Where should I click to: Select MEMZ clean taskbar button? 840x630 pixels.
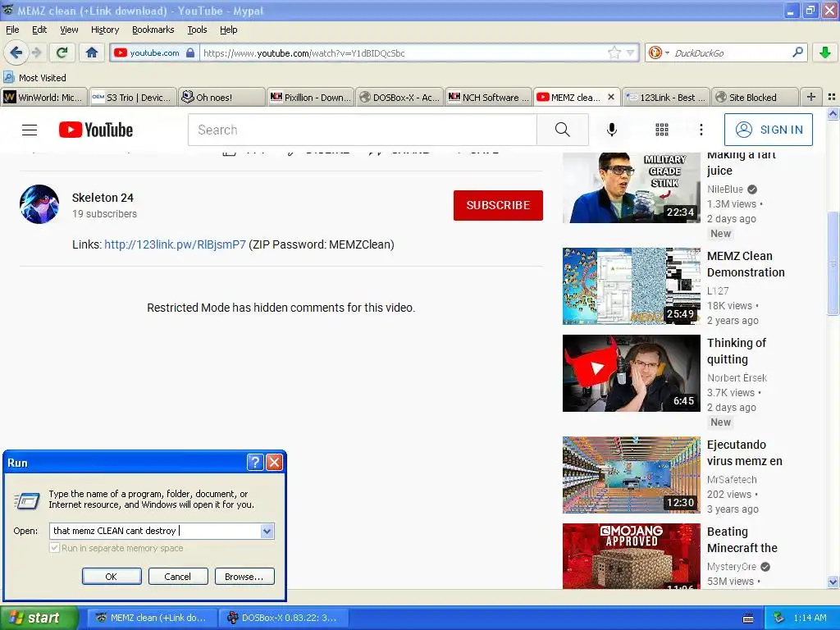click(152, 618)
